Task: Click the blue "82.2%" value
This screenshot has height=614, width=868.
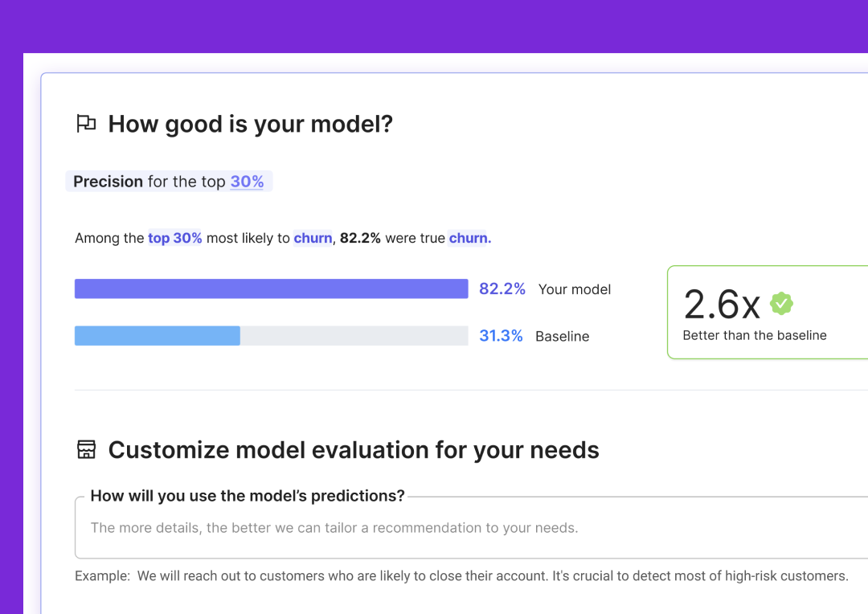Action: [502, 289]
